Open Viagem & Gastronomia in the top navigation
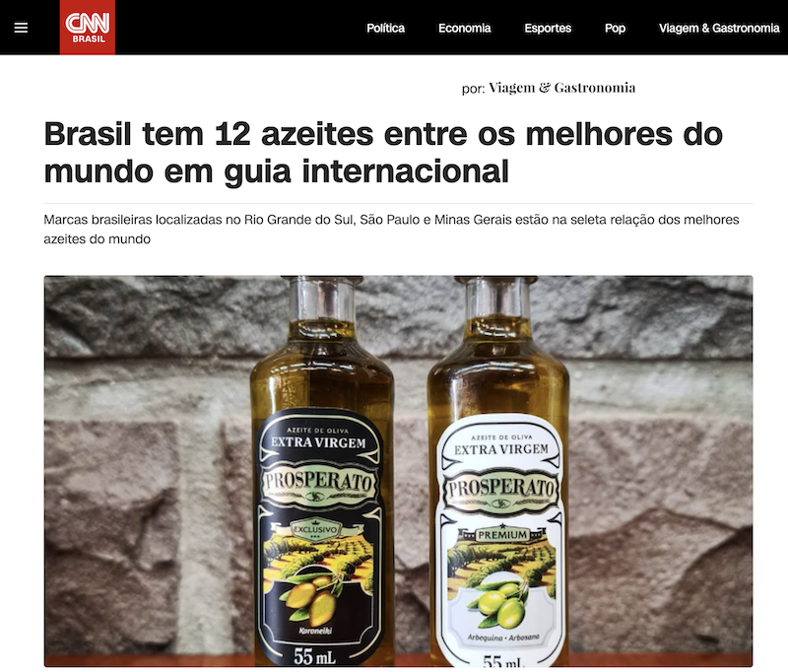The width and height of the screenshot is (788, 672). point(719,29)
